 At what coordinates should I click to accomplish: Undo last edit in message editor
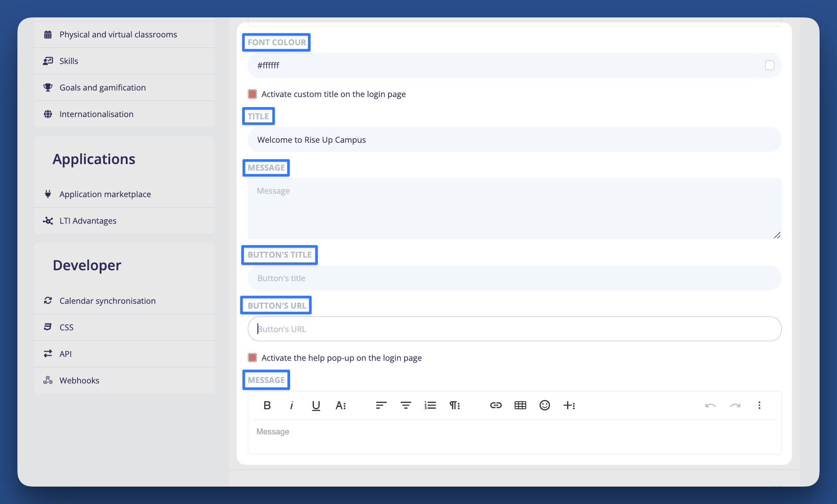(710, 405)
